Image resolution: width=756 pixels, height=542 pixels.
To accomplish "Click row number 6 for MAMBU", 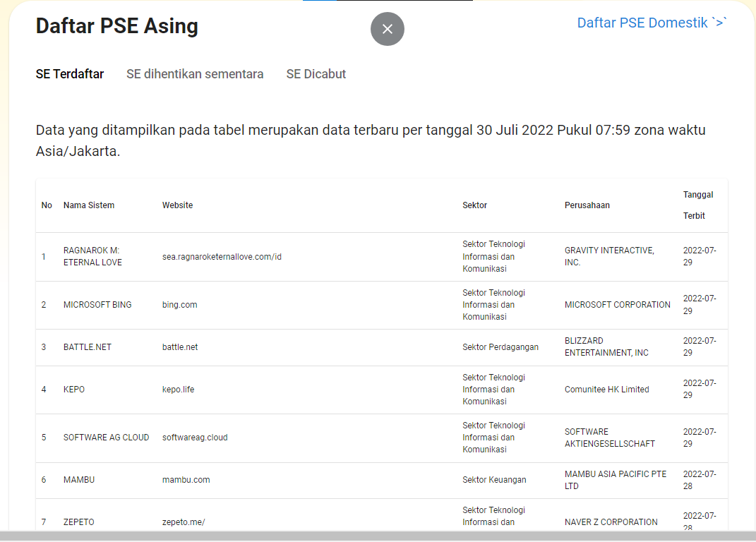I will click(44, 479).
